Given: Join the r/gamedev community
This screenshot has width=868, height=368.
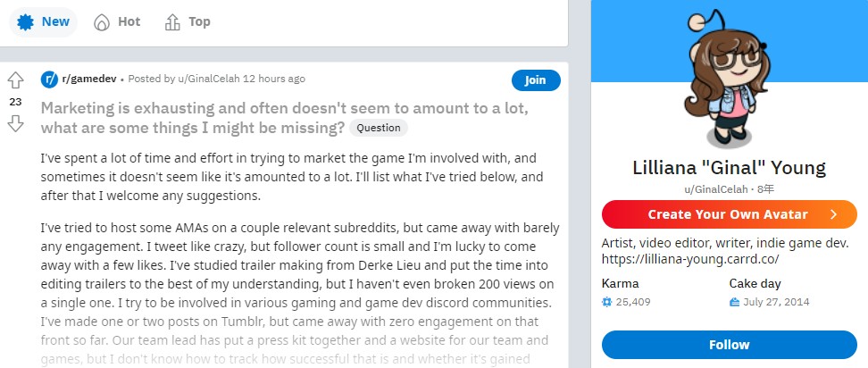Looking at the screenshot, I should click(536, 80).
